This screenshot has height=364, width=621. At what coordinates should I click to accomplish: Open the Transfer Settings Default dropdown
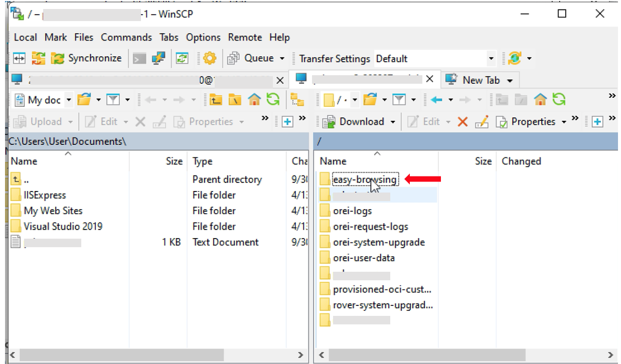click(x=491, y=58)
